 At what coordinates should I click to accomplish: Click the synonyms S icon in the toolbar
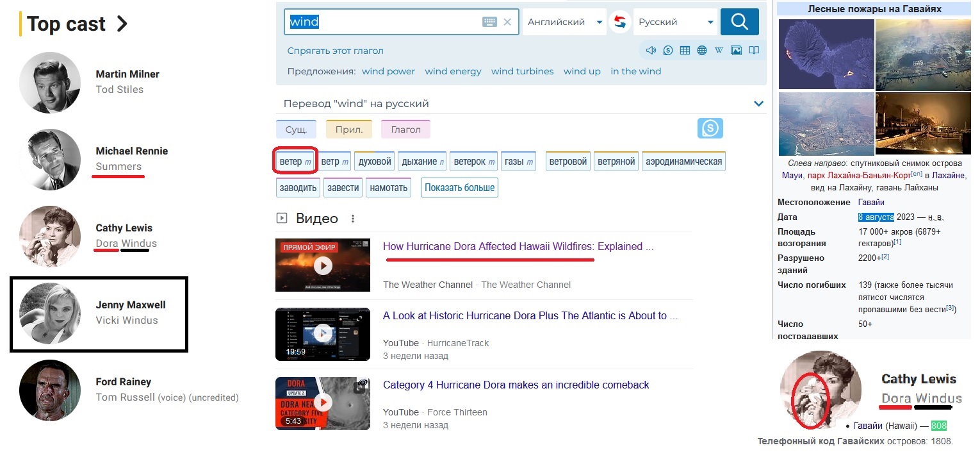click(668, 50)
